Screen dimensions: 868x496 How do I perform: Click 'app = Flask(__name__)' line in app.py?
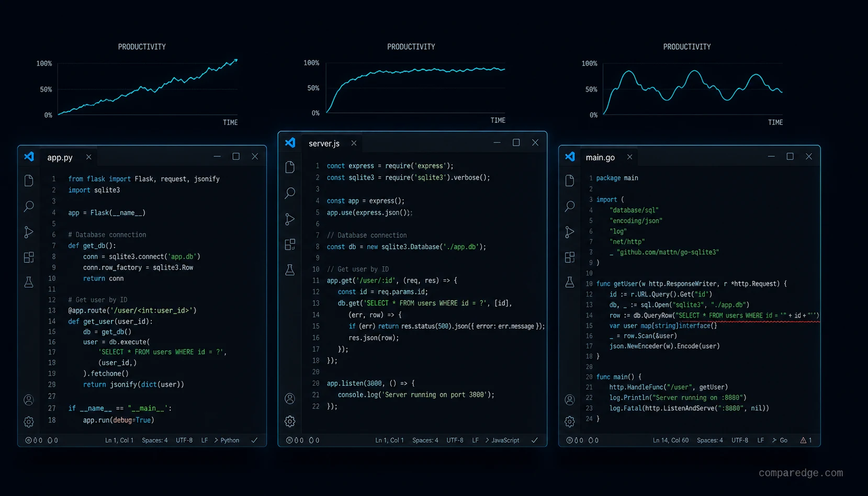[107, 213]
